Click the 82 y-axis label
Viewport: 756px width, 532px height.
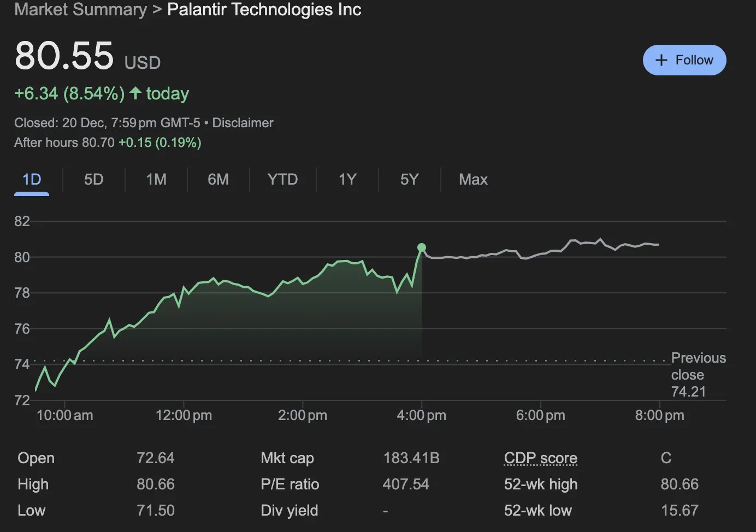[22, 221]
